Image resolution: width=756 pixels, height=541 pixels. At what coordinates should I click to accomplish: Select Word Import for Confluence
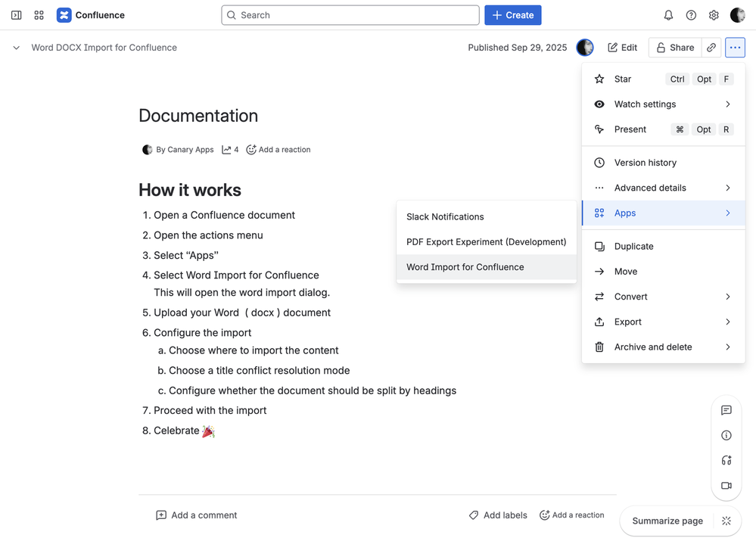coord(465,267)
